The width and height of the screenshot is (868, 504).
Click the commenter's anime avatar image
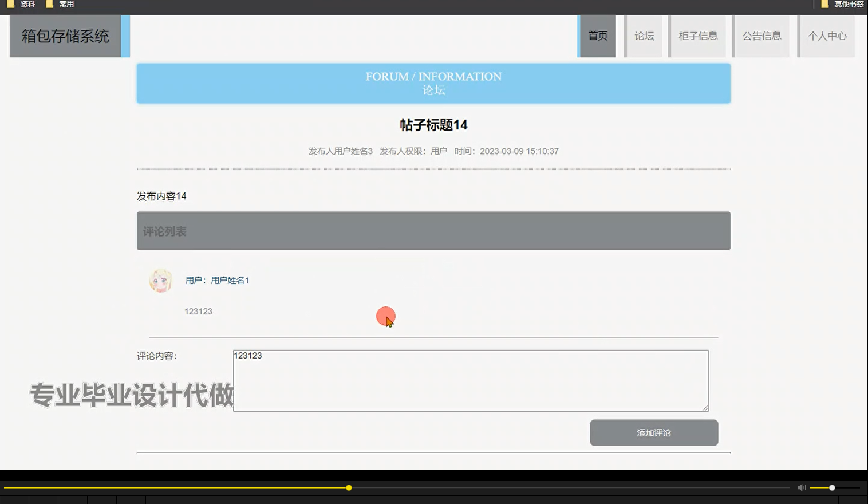[x=161, y=281]
